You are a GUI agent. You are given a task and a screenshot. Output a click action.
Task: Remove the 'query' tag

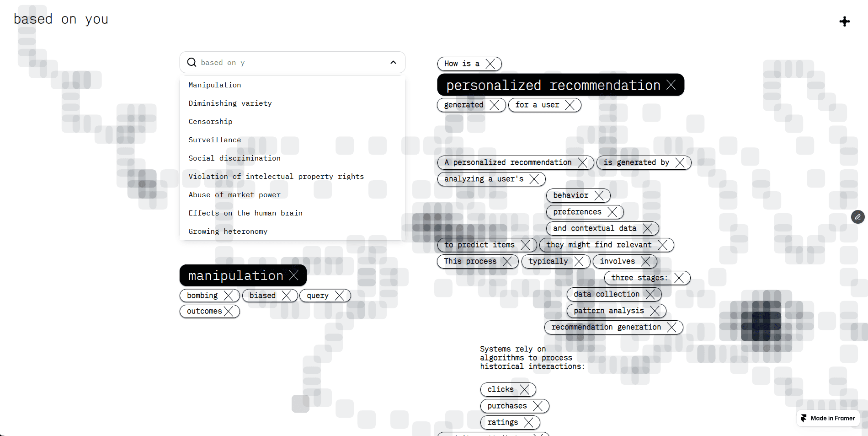point(339,296)
